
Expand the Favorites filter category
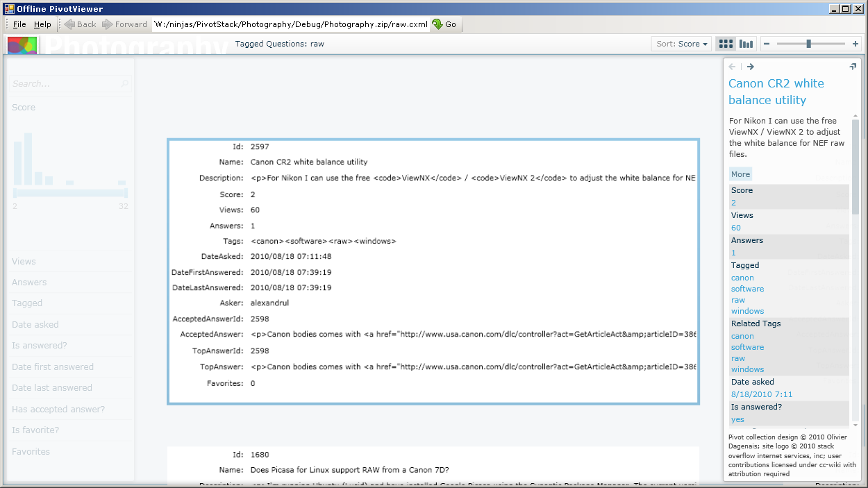pos(31,452)
